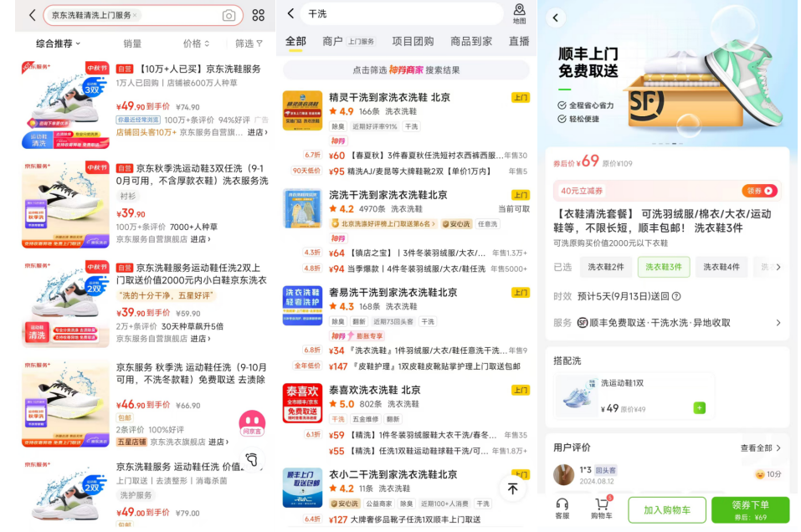Screen dimensions: 801x532
Task: Open the 筛选 filter panel
Action: (249, 43)
